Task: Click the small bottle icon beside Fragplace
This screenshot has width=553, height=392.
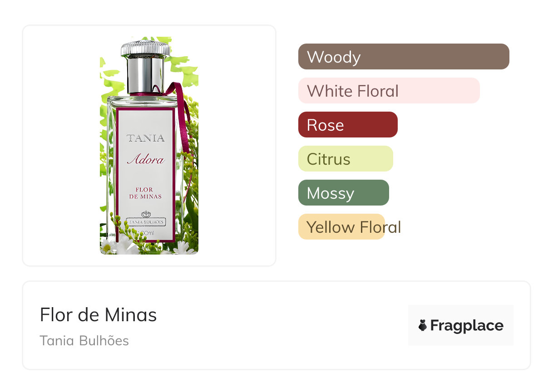Action: click(x=423, y=325)
